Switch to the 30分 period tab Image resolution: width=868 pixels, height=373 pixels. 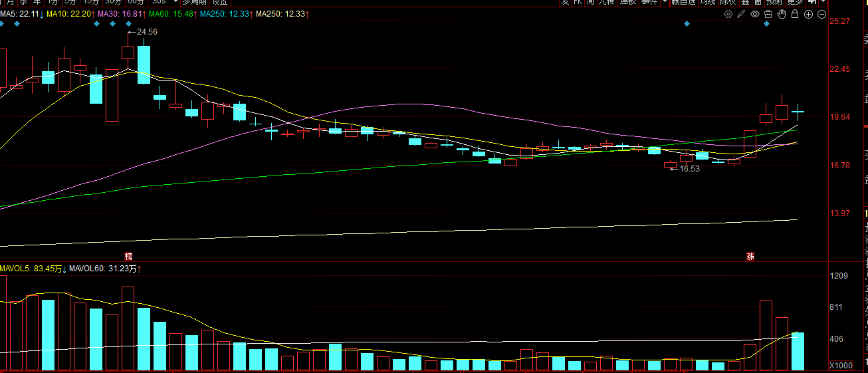tap(114, 3)
